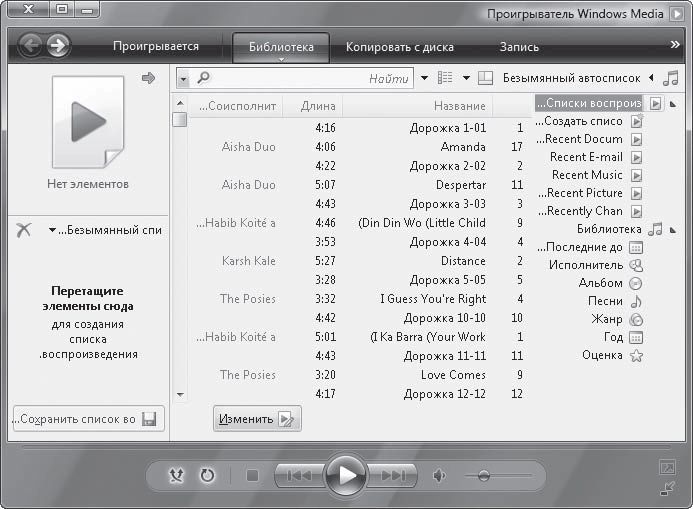Select Безымянный автосписок in the breadcrumb
This screenshot has width=693, height=509.
point(571,78)
